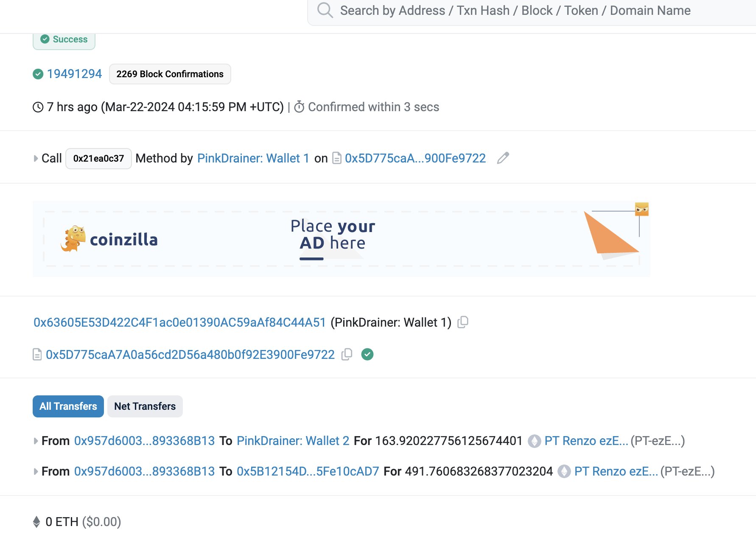
Task: Click the PT Renzo token icon in second transfer
Action: click(x=564, y=471)
